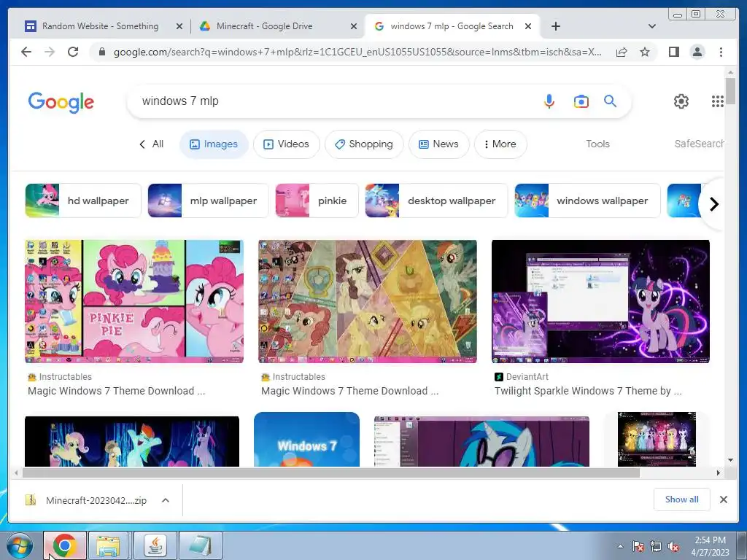Open Google quick settings gear
747x560 pixels.
pos(681,101)
